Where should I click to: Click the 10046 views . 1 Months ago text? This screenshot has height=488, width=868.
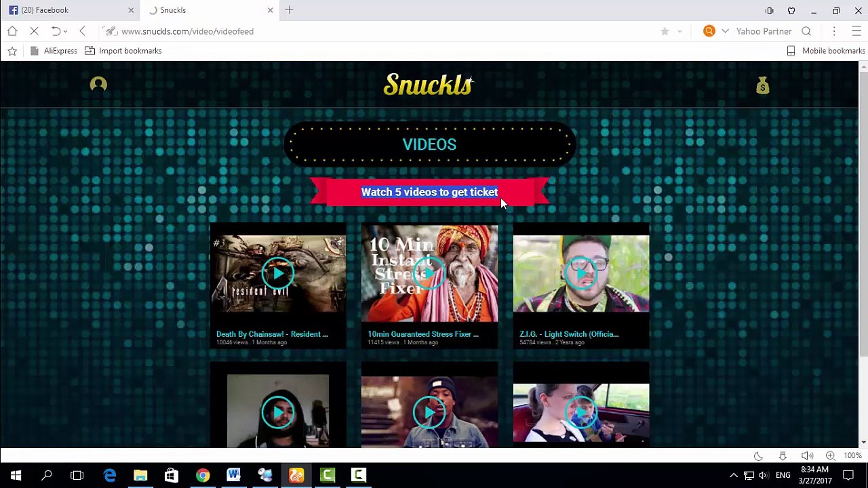pyautogui.click(x=251, y=342)
